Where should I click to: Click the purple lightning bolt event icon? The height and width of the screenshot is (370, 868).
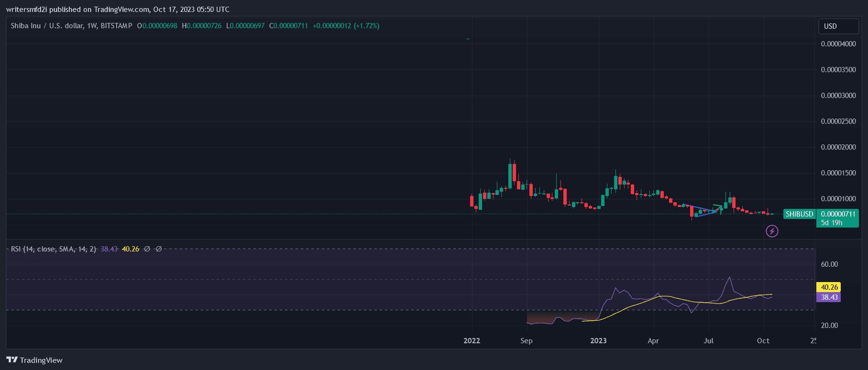point(772,231)
